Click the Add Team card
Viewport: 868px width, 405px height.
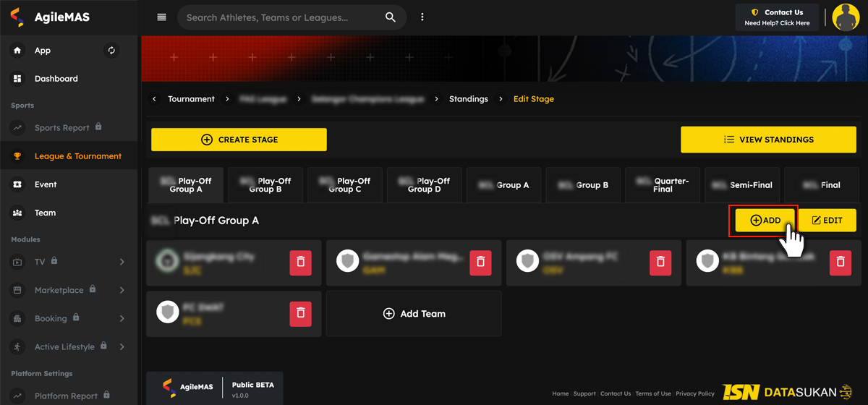[x=414, y=314]
